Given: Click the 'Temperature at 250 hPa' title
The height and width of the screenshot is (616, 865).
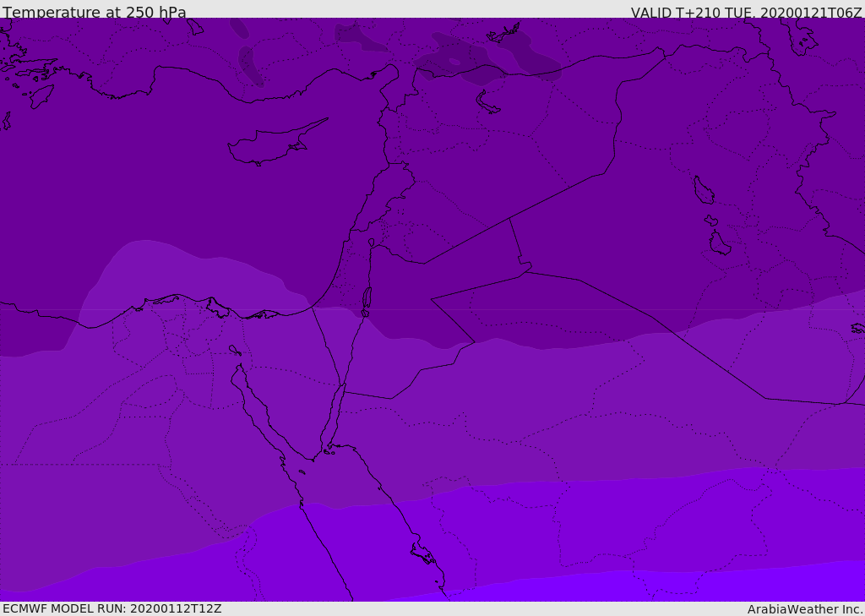Looking at the screenshot, I should pyautogui.click(x=95, y=12).
